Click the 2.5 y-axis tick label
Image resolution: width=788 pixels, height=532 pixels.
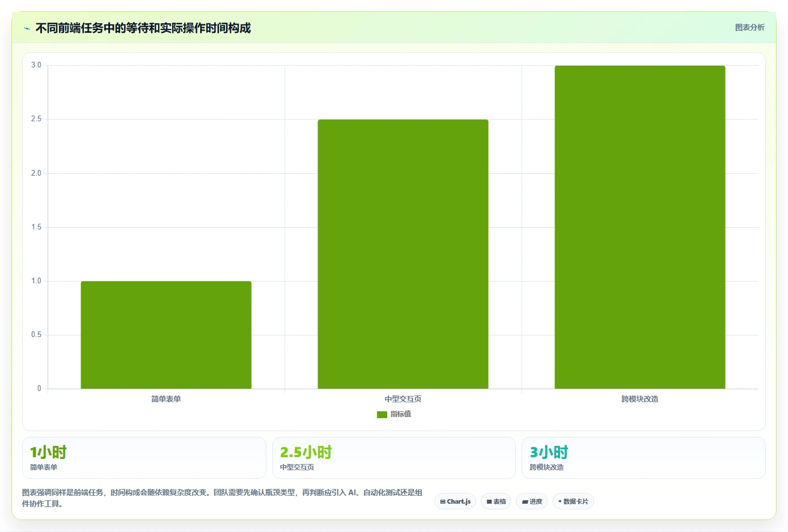[36, 119]
